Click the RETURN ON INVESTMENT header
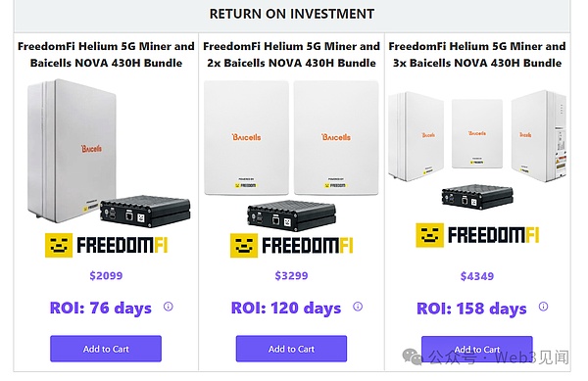The height and width of the screenshot is (381, 588). pos(292,14)
